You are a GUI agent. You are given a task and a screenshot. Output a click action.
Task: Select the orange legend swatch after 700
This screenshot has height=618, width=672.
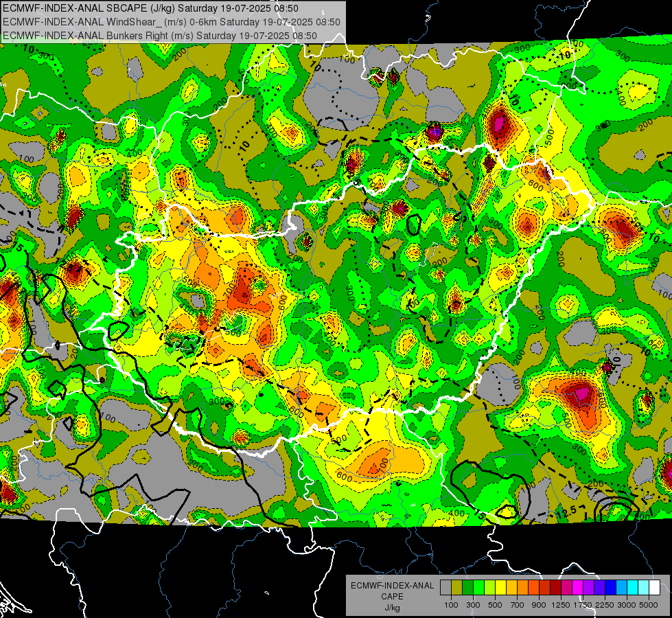523,588
